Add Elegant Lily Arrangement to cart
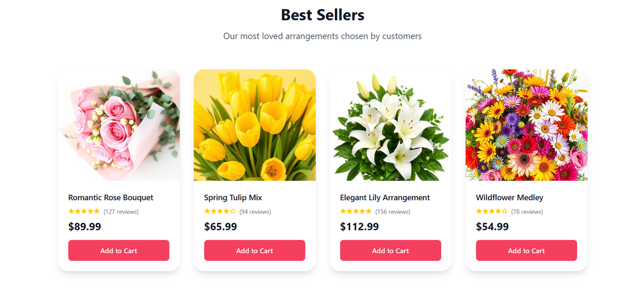This screenshot has width=644, height=302. click(x=390, y=251)
